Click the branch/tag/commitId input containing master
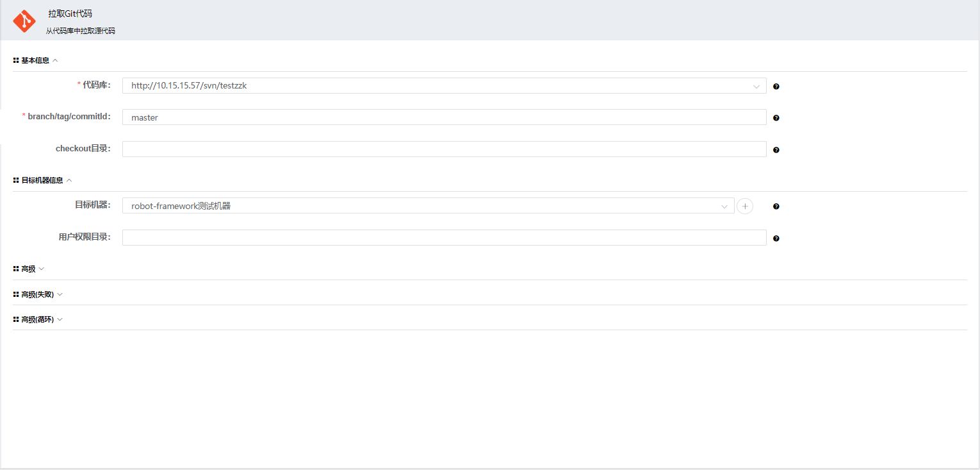This screenshot has width=980, height=470. (x=443, y=117)
